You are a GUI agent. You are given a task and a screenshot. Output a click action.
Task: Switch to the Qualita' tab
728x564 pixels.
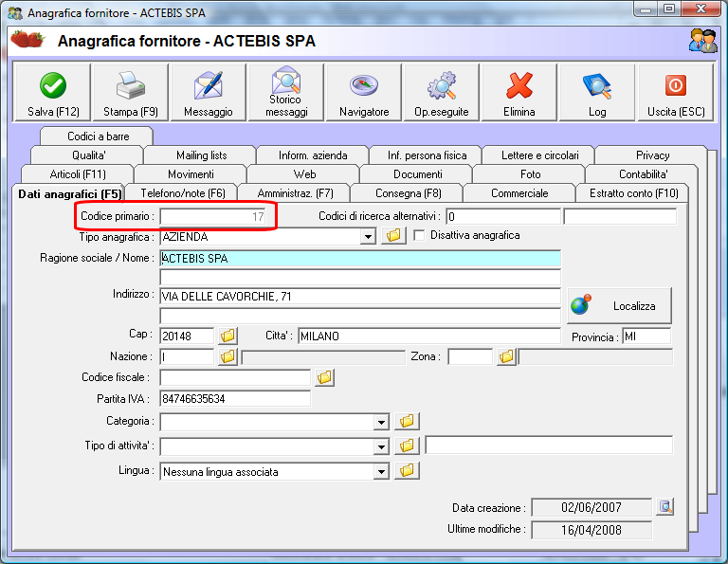click(89, 155)
